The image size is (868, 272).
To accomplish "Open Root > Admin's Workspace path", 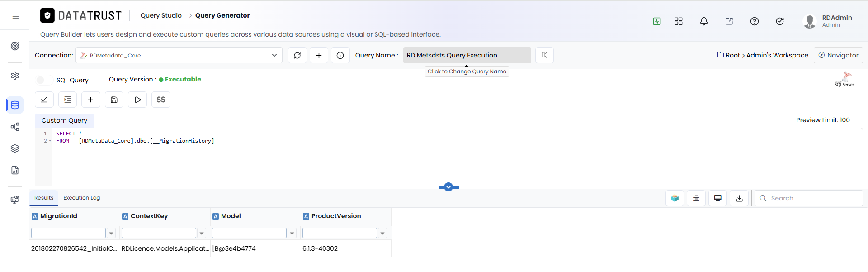I will (x=763, y=55).
